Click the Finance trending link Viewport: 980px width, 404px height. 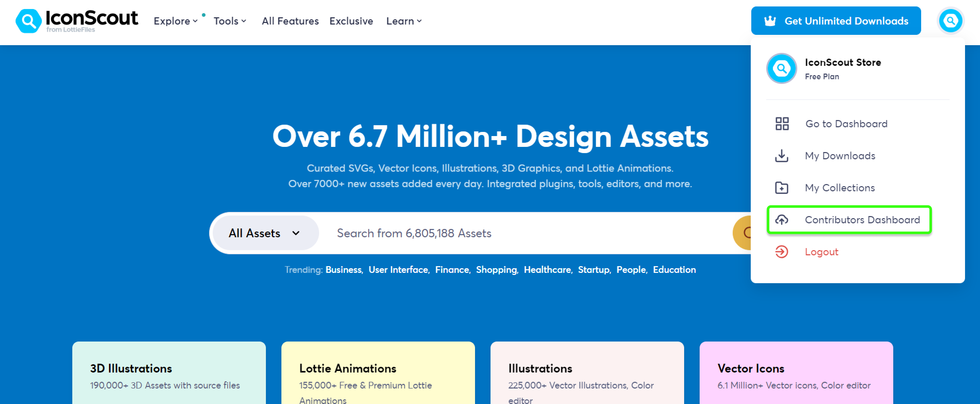[x=452, y=270]
